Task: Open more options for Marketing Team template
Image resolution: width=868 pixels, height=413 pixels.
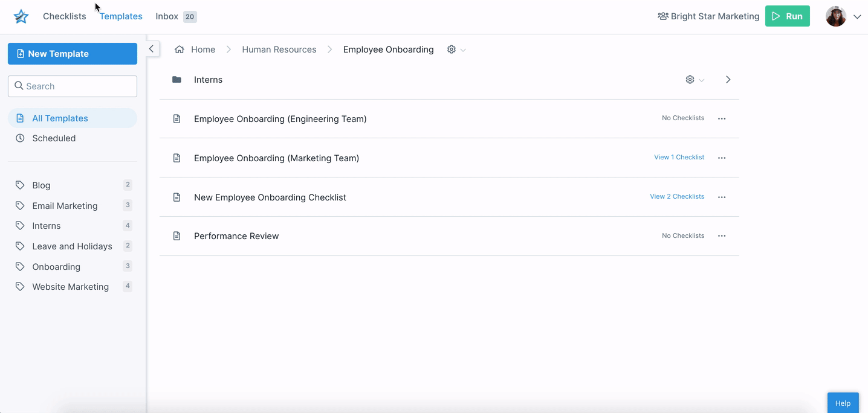Action: 722,158
